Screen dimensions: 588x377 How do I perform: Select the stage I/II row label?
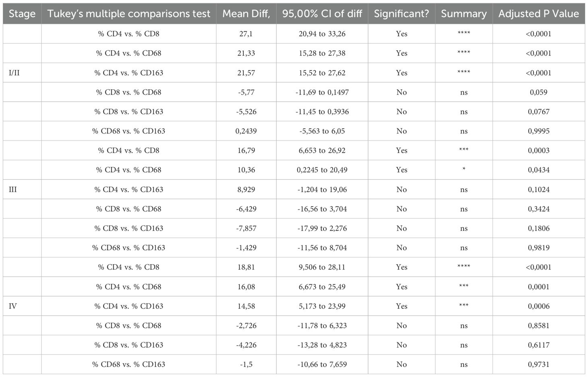point(14,73)
